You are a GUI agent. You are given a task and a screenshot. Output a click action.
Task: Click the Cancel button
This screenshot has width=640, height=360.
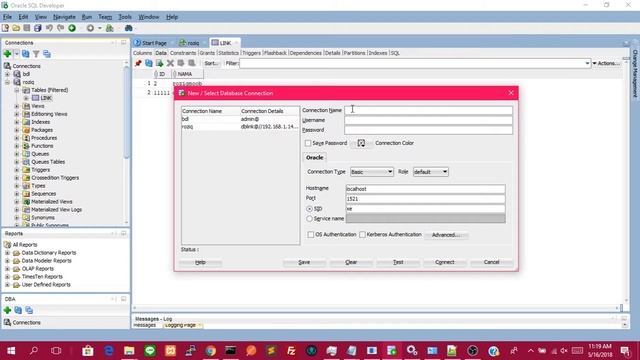(491, 262)
